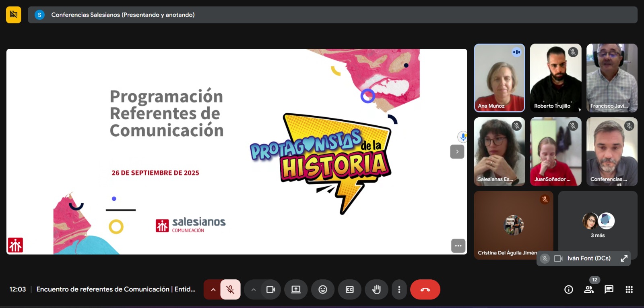The width and height of the screenshot is (644, 308).
Task: Open three-dot options on shared presentation
Action: tap(458, 246)
